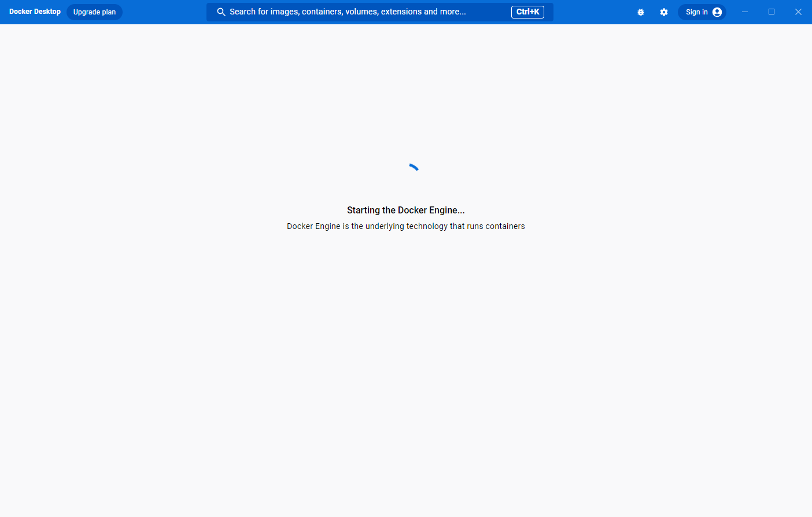Screen dimensions: 812x517
Task: Maximize the Docker Desktop window
Action: pyautogui.click(x=772, y=12)
